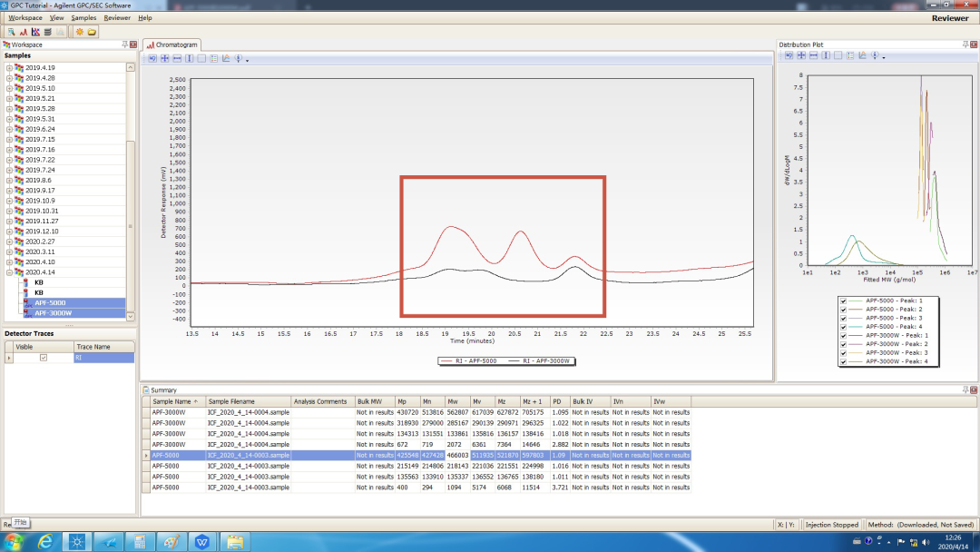Close the Workspace panel with red X

pos(133,44)
